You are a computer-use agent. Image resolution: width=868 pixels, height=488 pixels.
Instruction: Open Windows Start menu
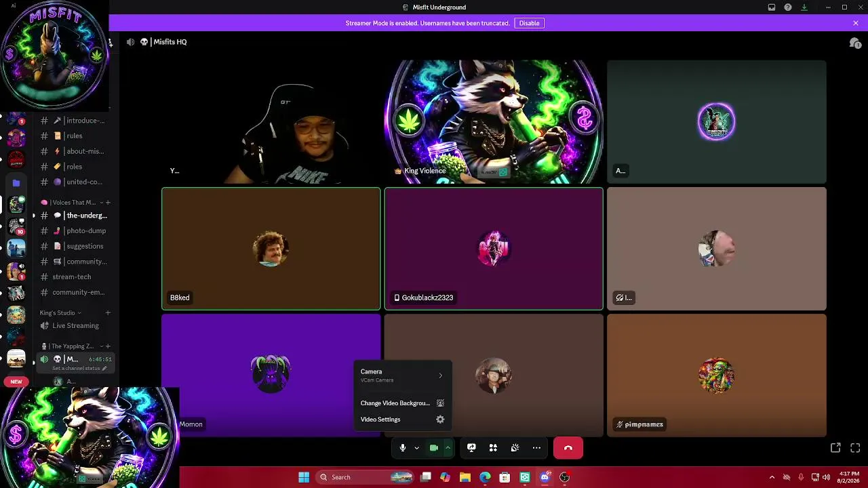coord(304,477)
